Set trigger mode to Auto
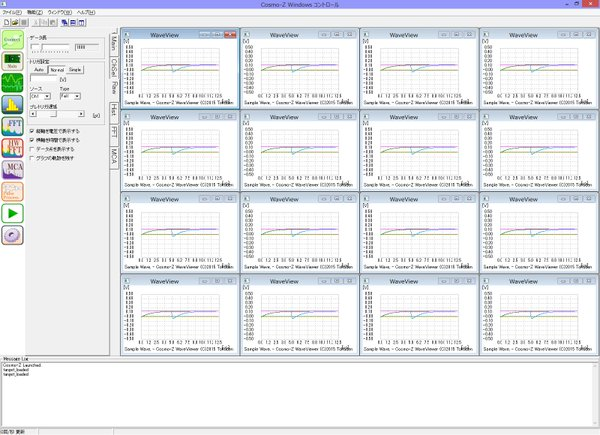The width and height of the screenshot is (600, 435). pos(38,69)
